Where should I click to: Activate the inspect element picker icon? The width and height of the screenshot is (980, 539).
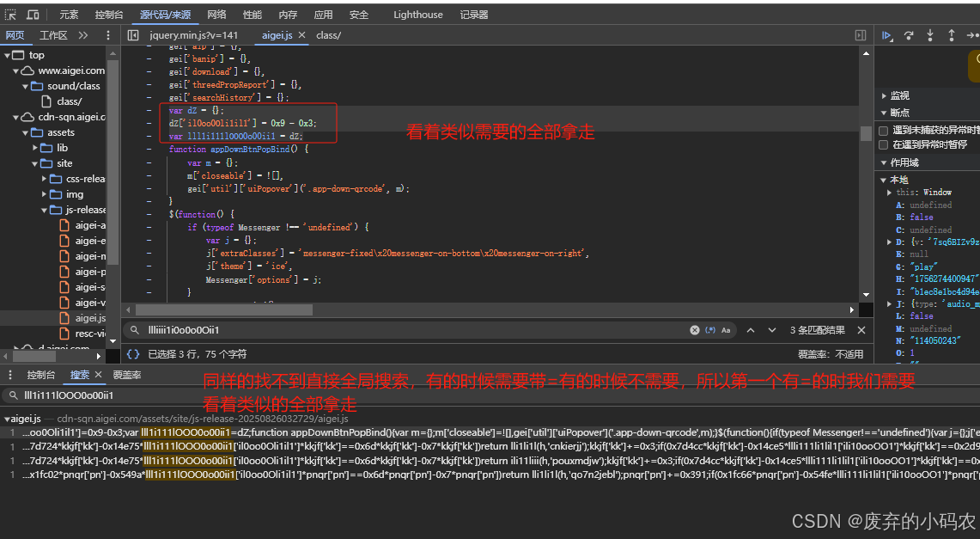pyautogui.click(x=10, y=15)
